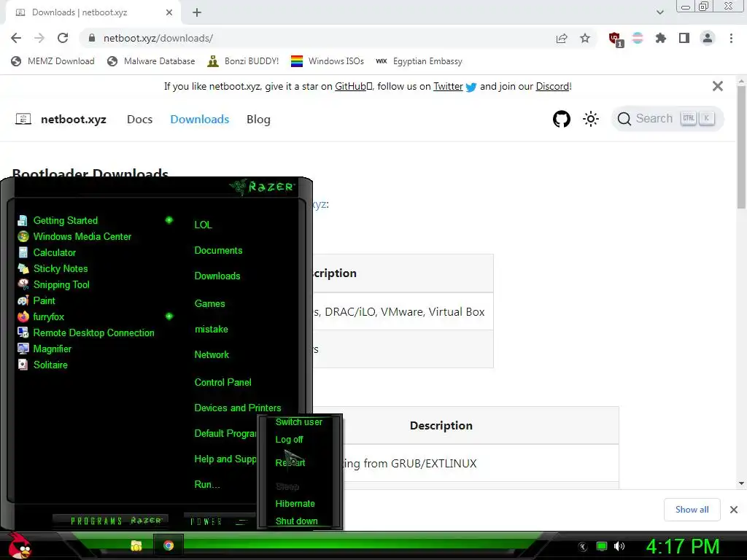Open the Blog navigation item

[258, 119]
